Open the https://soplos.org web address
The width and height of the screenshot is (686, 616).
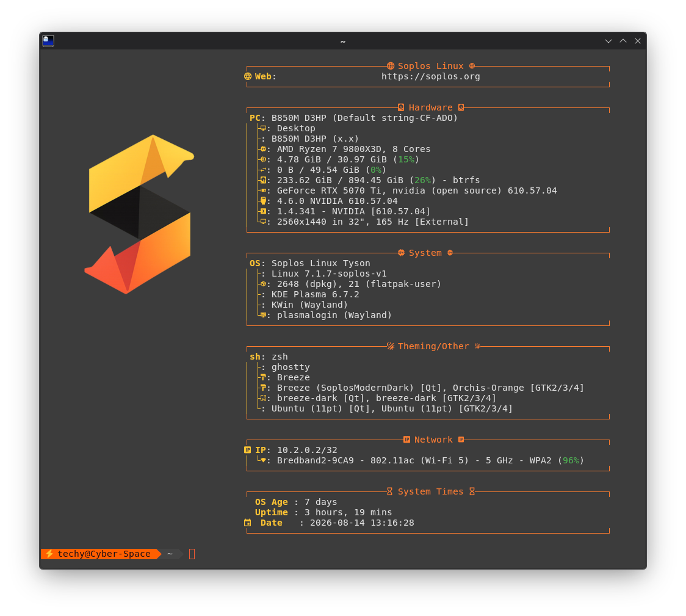pyautogui.click(x=430, y=76)
